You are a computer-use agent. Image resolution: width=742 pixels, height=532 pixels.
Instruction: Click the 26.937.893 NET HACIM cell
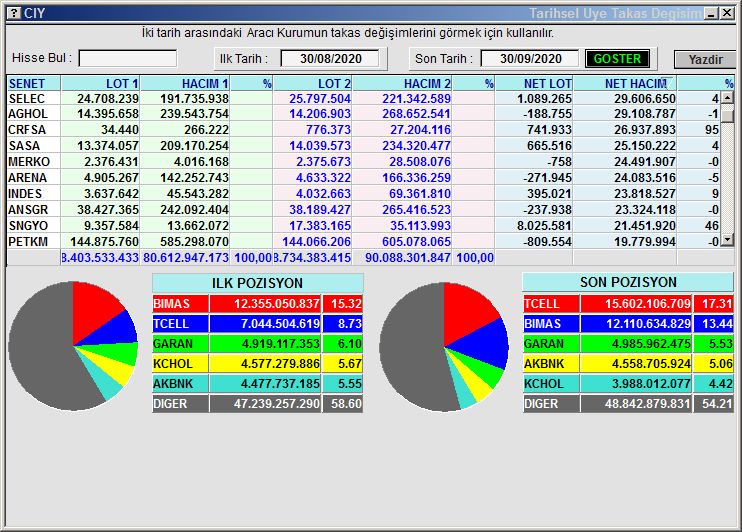click(625, 130)
